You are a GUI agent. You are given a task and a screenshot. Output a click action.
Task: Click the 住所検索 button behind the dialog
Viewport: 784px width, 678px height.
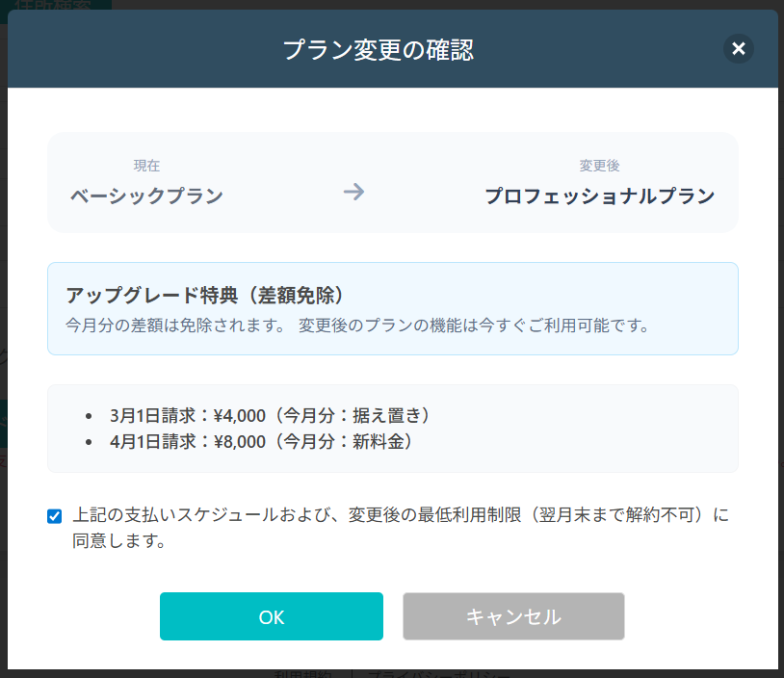point(56,4)
